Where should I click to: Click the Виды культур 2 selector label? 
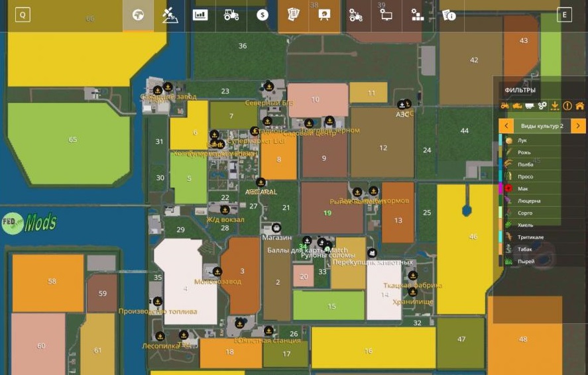click(x=542, y=125)
